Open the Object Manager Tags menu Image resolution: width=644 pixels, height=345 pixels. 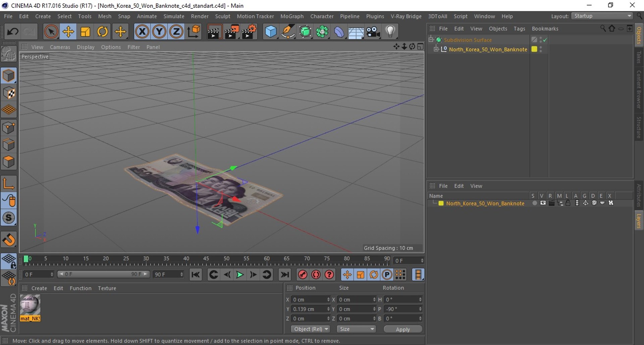pos(519,29)
